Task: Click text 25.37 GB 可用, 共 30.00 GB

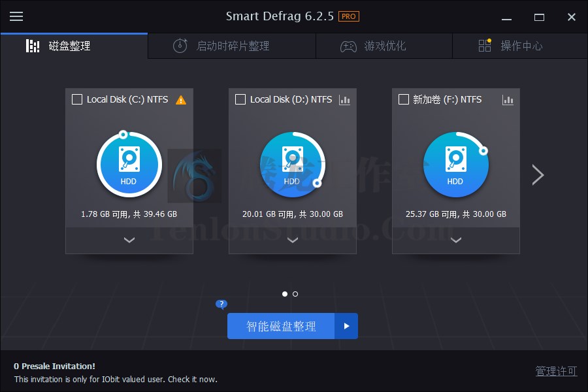Action: (x=456, y=214)
